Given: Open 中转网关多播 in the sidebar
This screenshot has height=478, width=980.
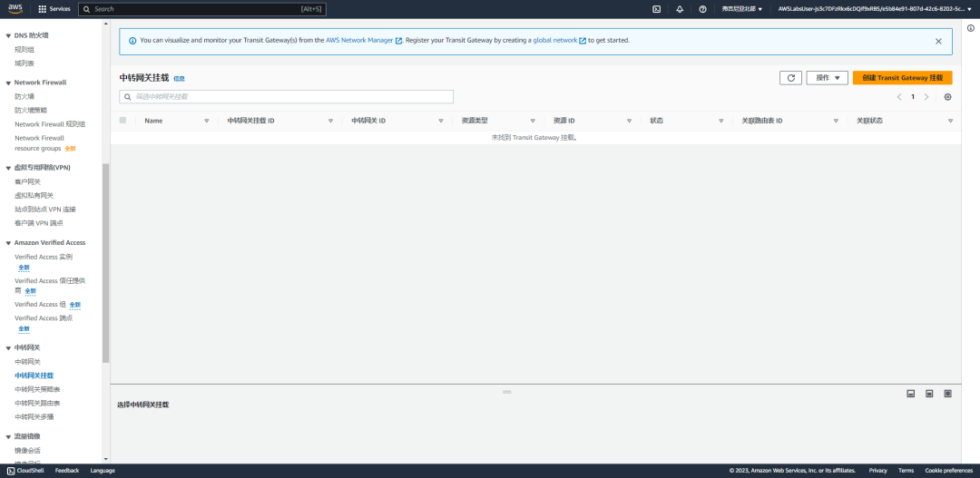Looking at the screenshot, I should click(x=34, y=416).
